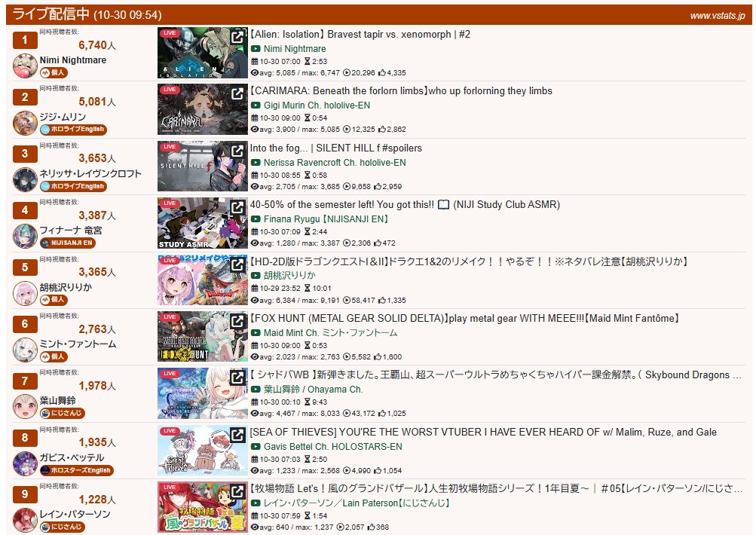Screen dimensions: 756x535
Task: Click www.vstats.jp in the header
Action: (x=718, y=15)
